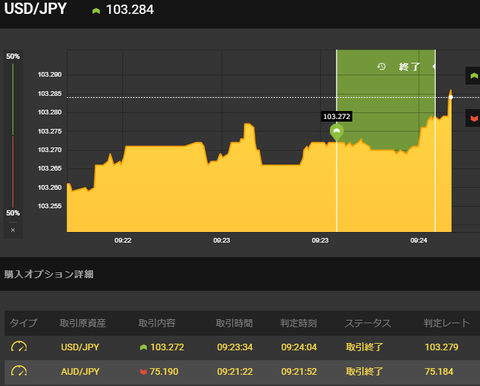Click trade time 09:21:22 cell
The width and height of the screenshot is (480, 386).
point(235,371)
